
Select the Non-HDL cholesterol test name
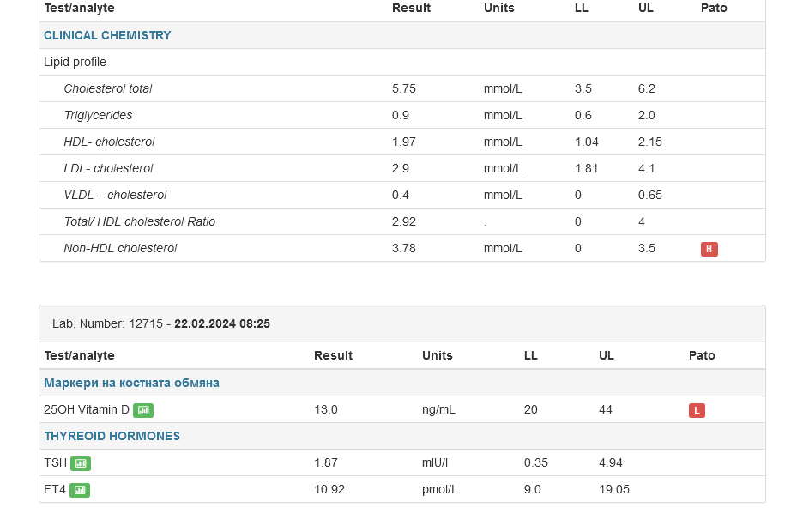coord(120,248)
